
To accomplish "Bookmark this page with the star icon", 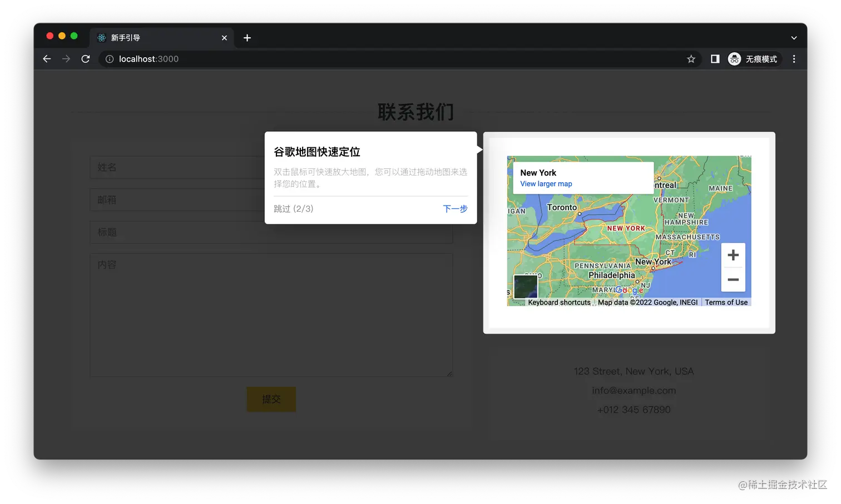I will click(x=691, y=59).
